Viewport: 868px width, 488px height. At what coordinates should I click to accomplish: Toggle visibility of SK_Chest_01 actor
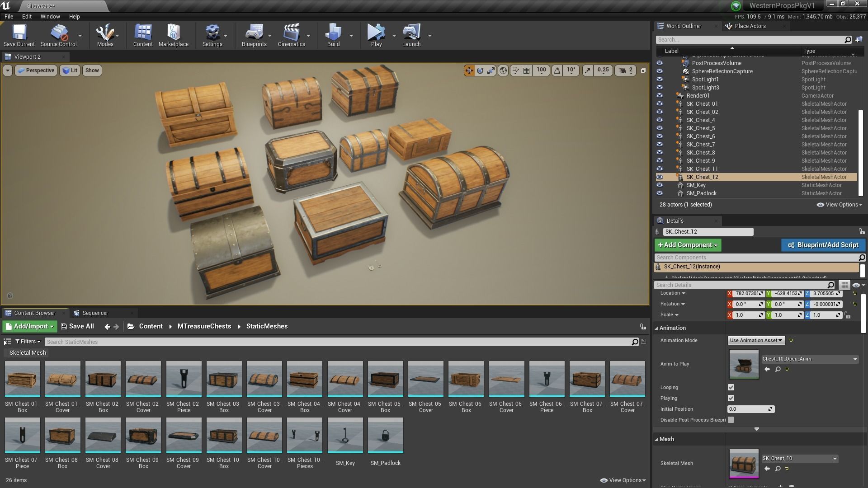click(x=660, y=104)
